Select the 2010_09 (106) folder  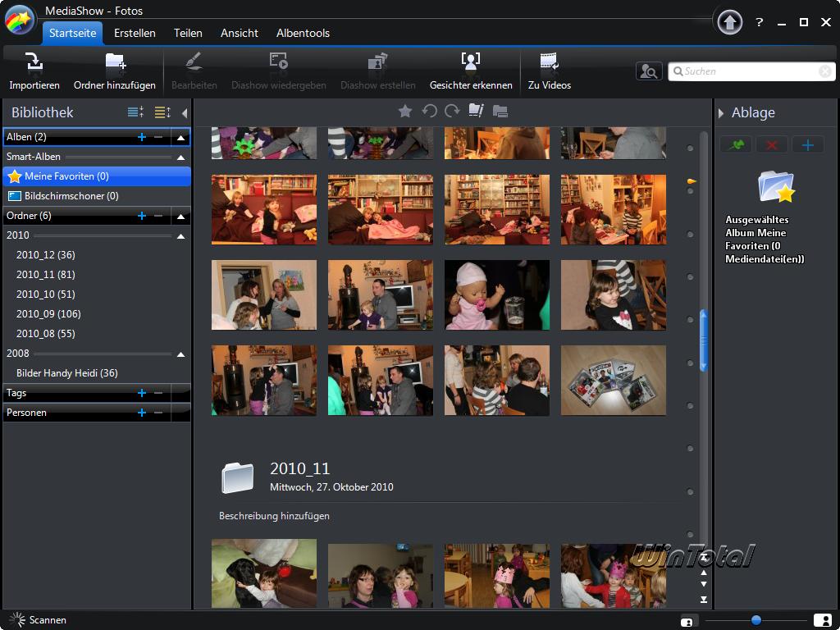48,314
